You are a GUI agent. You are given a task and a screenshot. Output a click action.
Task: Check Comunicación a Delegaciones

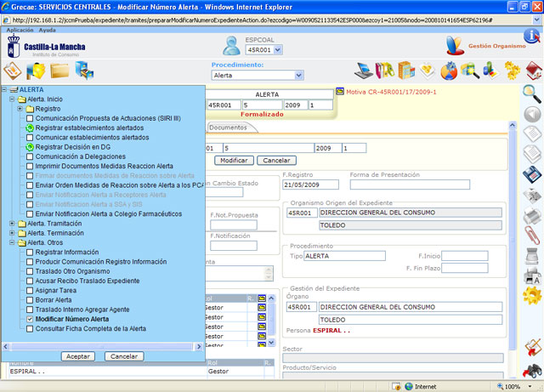coord(30,156)
